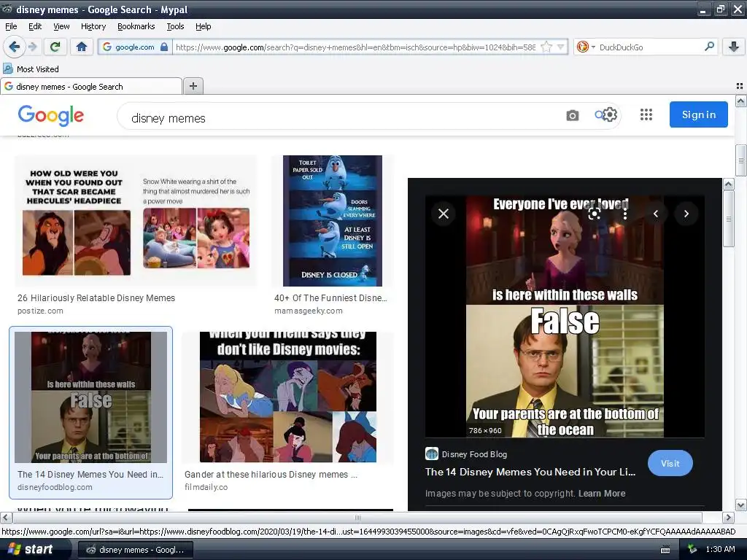Click the DuckDuckGo search input field
The width and height of the screenshot is (747, 560).
click(649, 47)
